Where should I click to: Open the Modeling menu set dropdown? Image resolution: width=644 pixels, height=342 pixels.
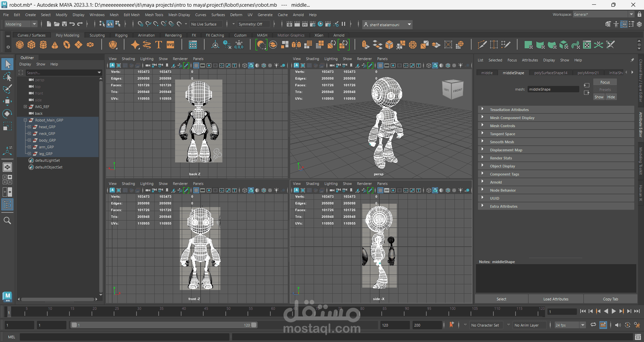(21, 24)
